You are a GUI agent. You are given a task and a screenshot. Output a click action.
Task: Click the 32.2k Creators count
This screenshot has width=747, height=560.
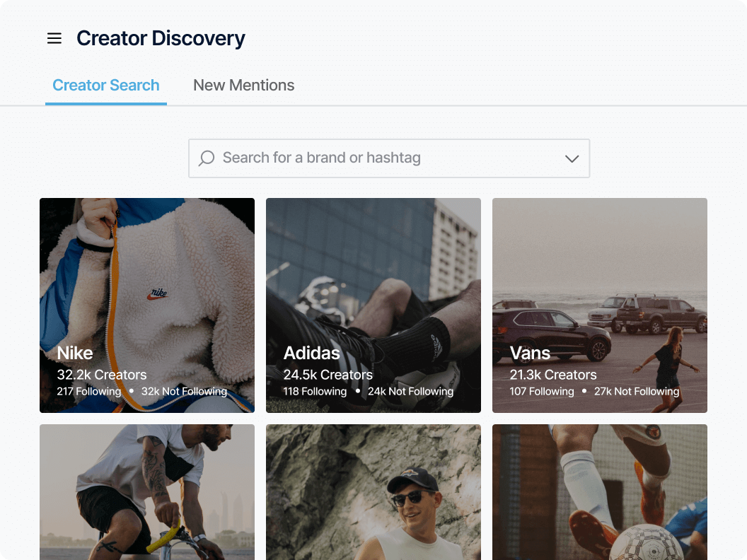point(101,375)
